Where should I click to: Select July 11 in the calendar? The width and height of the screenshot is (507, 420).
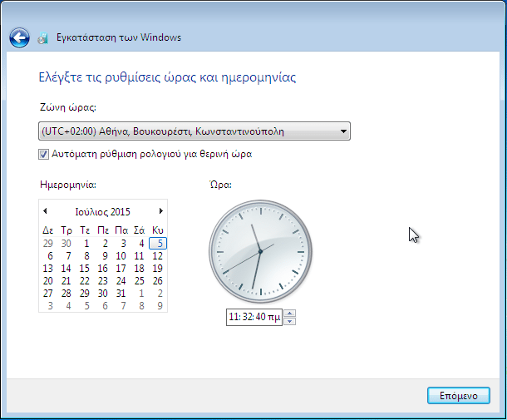tap(140, 256)
